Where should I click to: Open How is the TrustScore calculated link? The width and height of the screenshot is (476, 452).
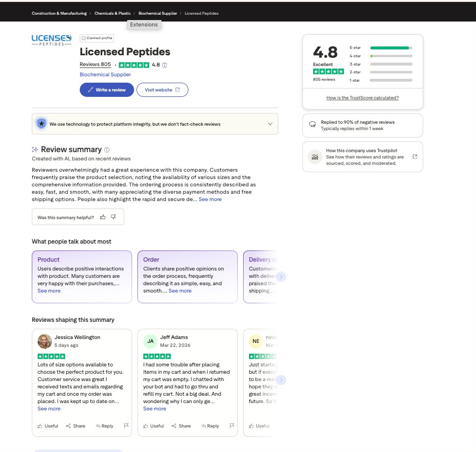click(363, 98)
